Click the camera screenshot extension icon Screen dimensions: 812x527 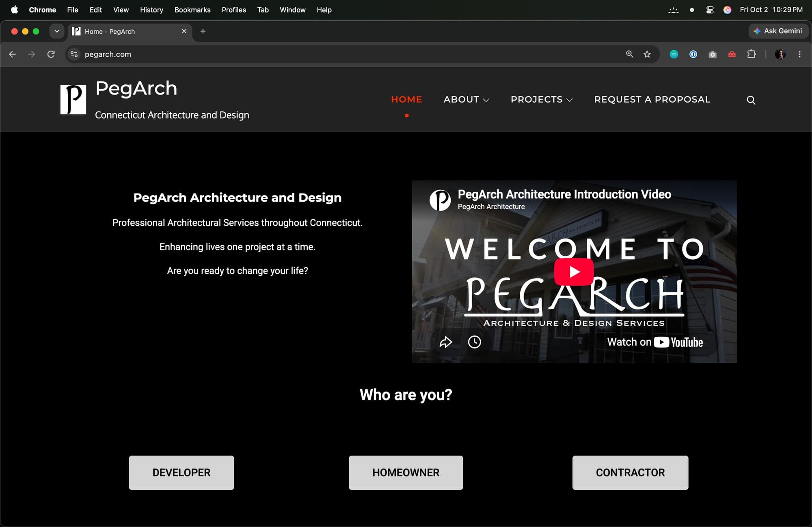[713, 54]
